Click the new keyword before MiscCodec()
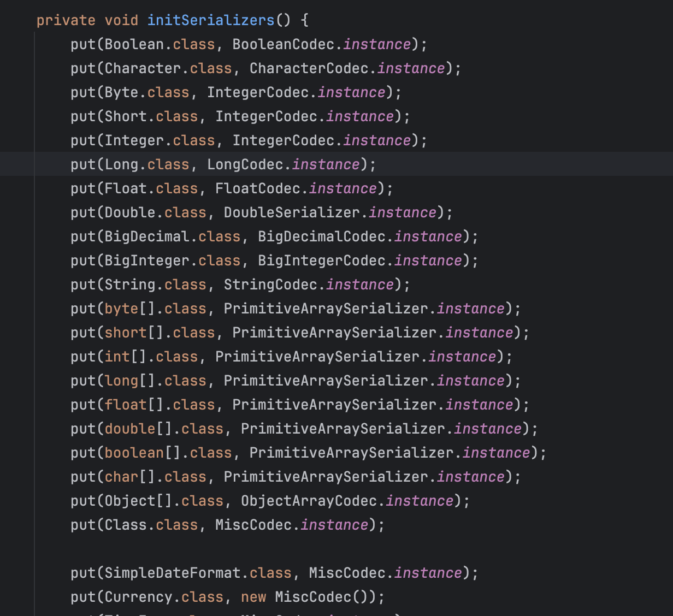This screenshot has height=616, width=673. [253, 597]
